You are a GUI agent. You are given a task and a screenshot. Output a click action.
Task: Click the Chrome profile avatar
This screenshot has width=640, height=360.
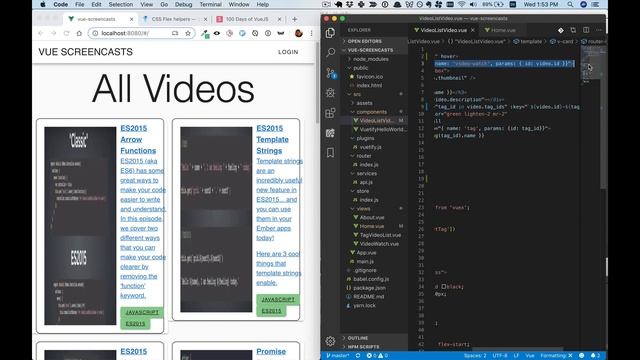point(298,33)
